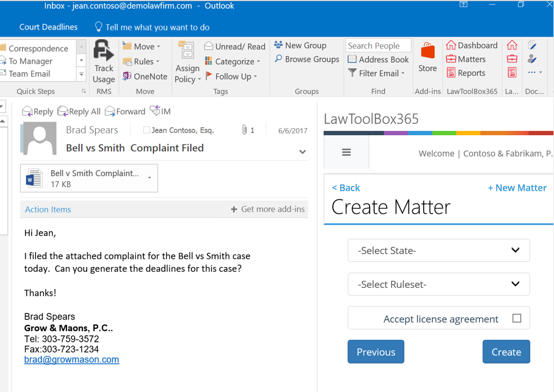This screenshot has width=554, height=392.
Task: Open the Select Ruleset dropdown
Action: pos(438,284)
